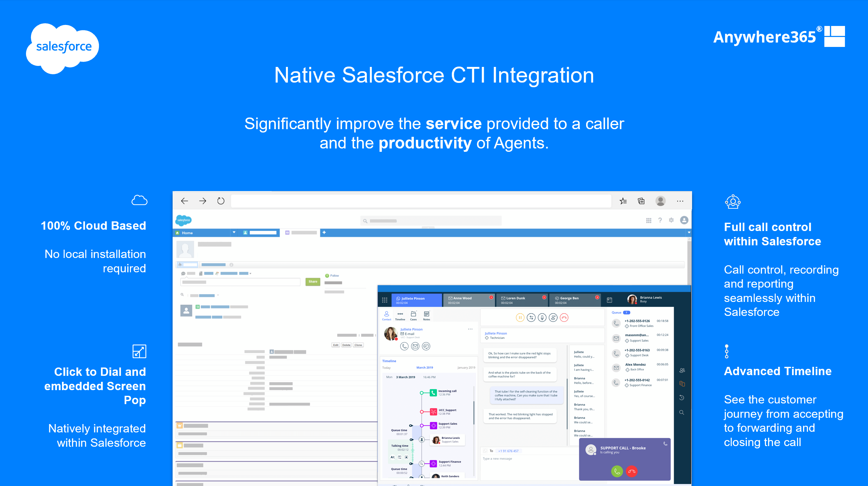Pick the Alex Mendez Back Office queue item
Screen dimensions: 868x486
pyautogui.click(x=640, y=367)
